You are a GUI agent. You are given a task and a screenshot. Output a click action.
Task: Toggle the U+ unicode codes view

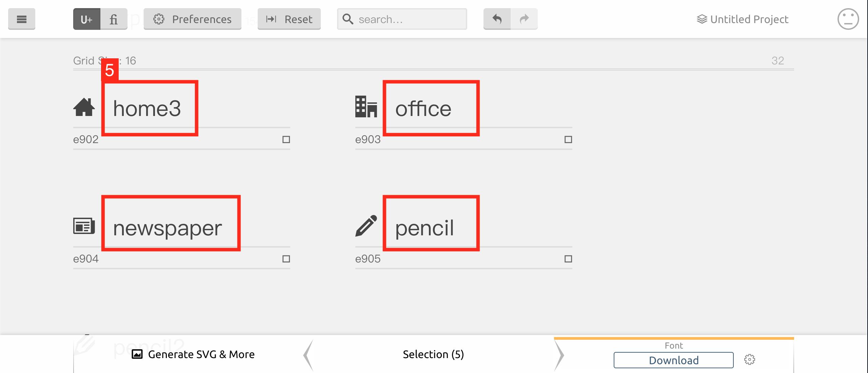coord(87,19)
